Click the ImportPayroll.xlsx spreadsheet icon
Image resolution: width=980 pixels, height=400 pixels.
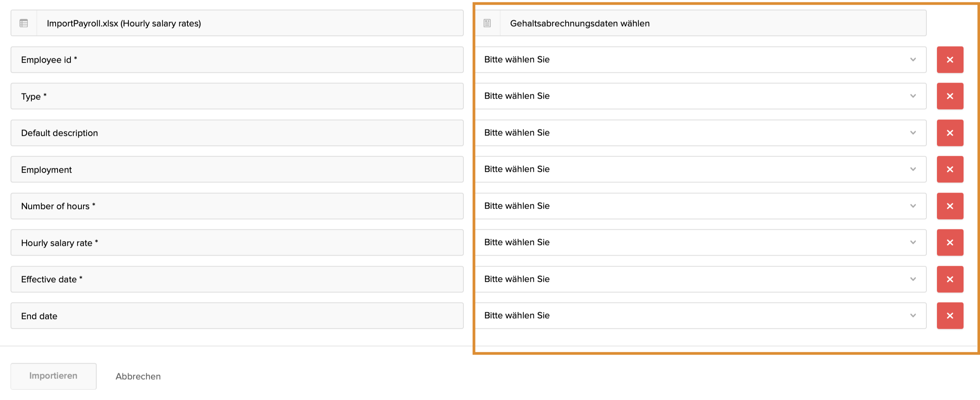click(24, 23)
